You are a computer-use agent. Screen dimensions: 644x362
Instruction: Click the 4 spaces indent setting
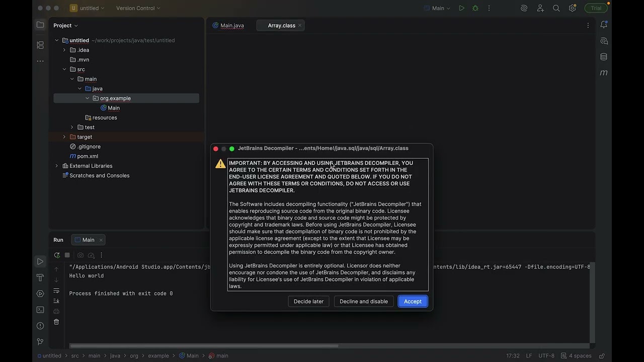(x=577, y=356)
